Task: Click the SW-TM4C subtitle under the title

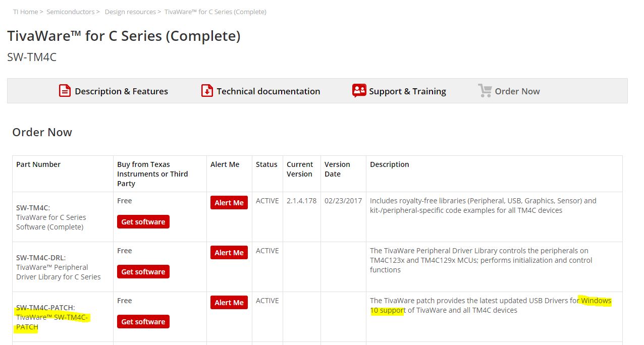Action: point(32,57)
